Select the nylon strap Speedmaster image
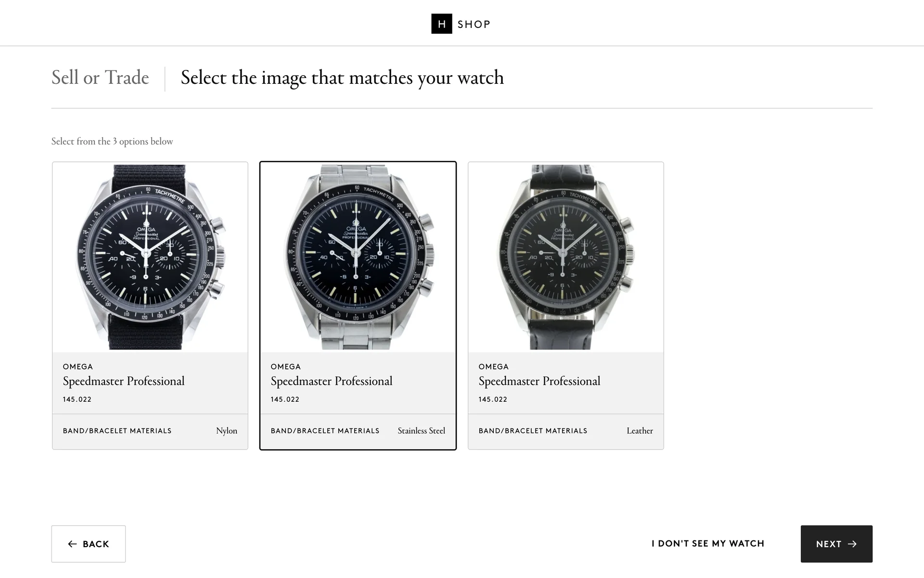Screen dimensions: 924x578 tap(150, 257)
